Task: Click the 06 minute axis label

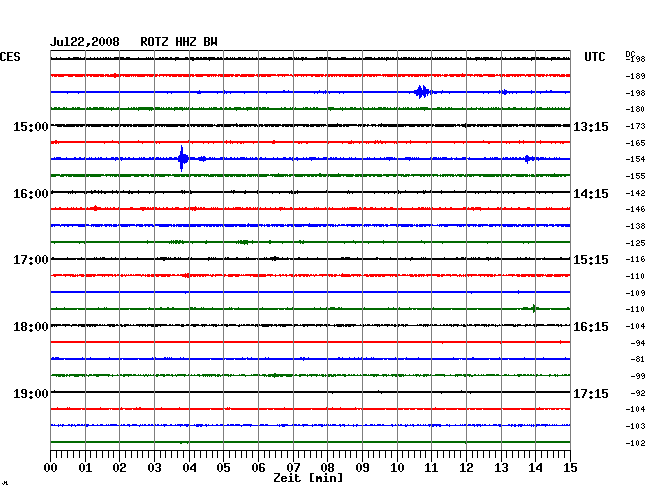Action: (x=258, y=468)
